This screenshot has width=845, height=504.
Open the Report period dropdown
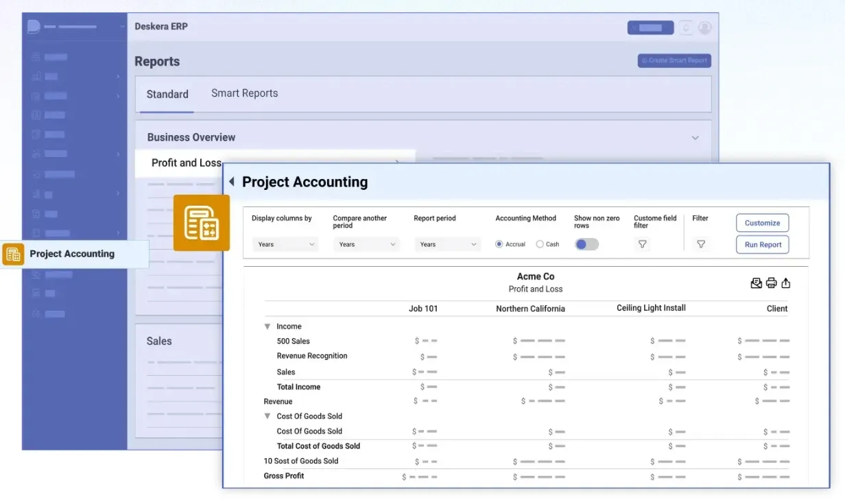447,244
